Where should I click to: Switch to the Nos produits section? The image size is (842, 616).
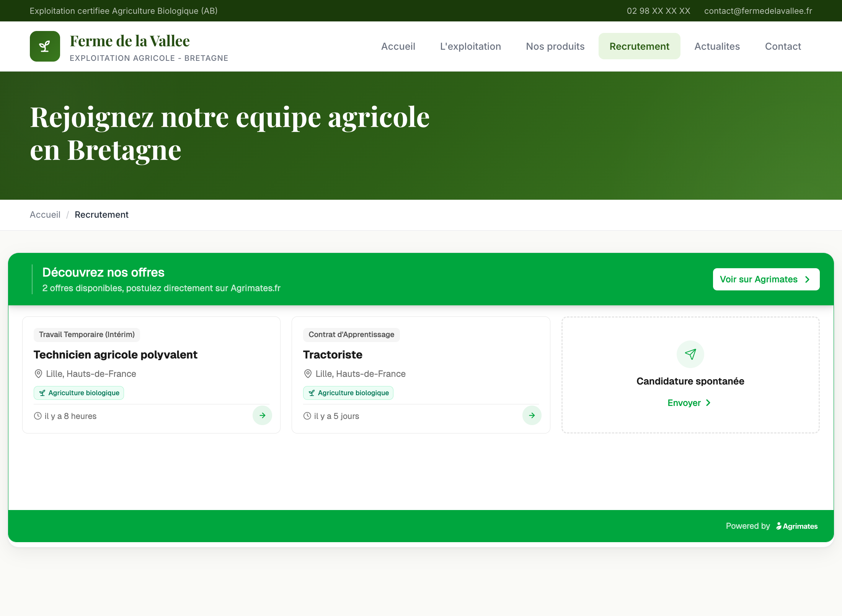point(555,46)
